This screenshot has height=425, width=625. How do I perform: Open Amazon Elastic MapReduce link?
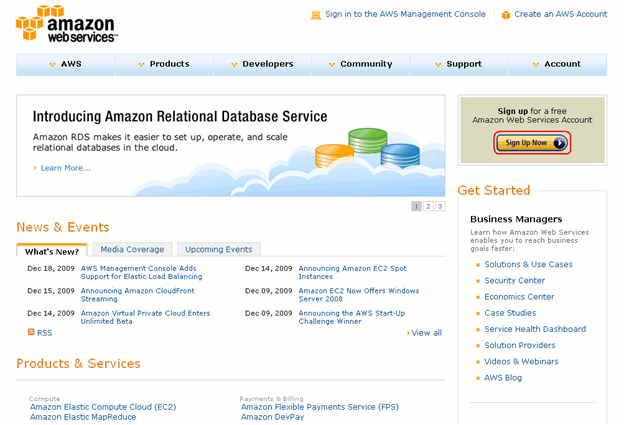(83, 417)
